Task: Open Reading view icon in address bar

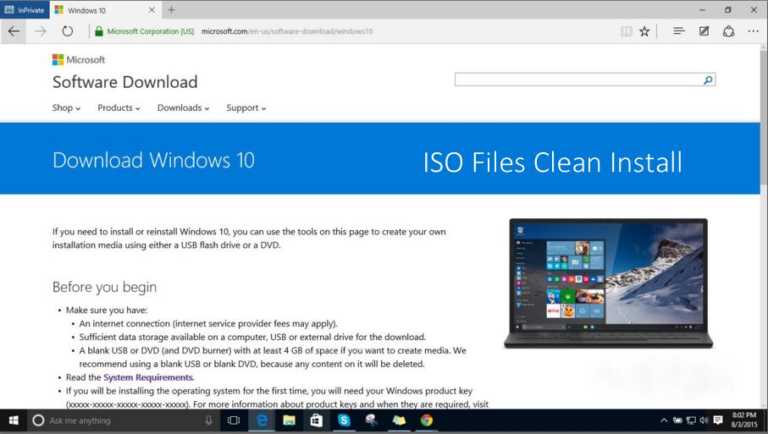Action: [x=626, y=31]
